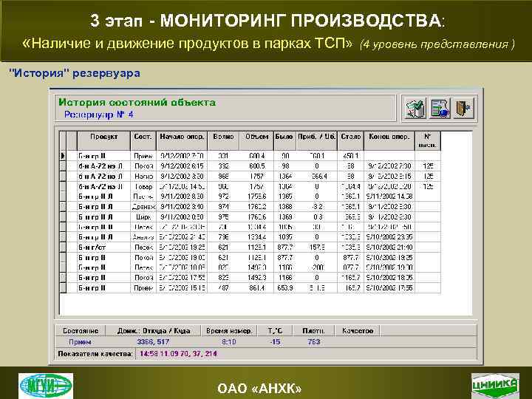Click start time 9/12/2002 6:15
This screenshot has width=532, height=399.
tap(182, 166)
